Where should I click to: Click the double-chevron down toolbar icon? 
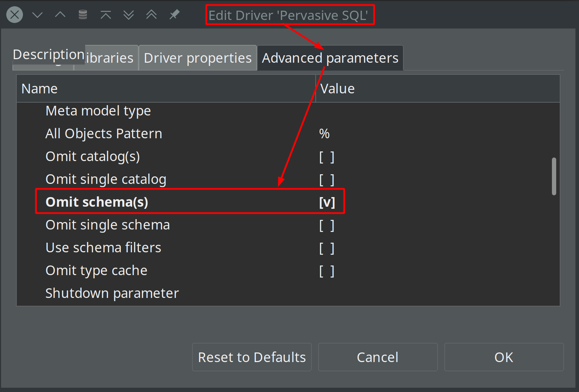pyautogui.click(x=128, y=15)
